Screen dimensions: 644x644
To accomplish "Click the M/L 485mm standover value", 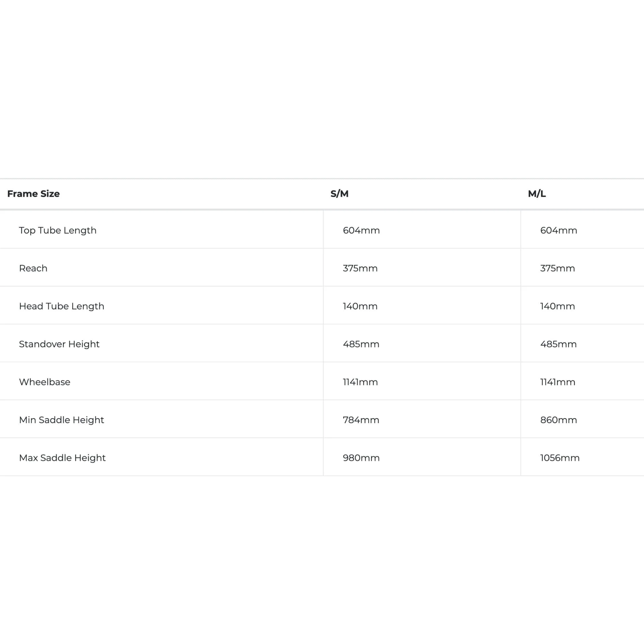I will point(559,344).
